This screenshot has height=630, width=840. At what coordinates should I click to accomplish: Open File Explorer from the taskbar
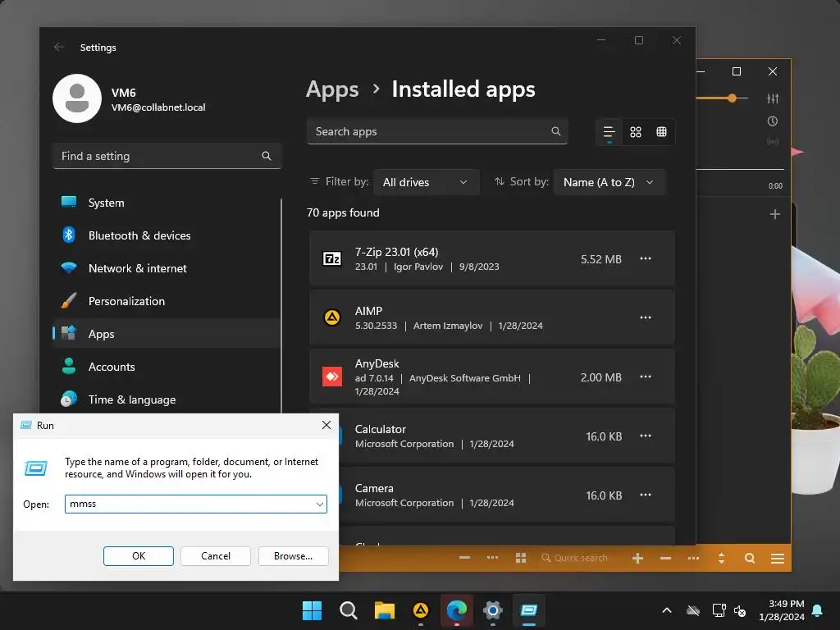[x=385, y=610]
